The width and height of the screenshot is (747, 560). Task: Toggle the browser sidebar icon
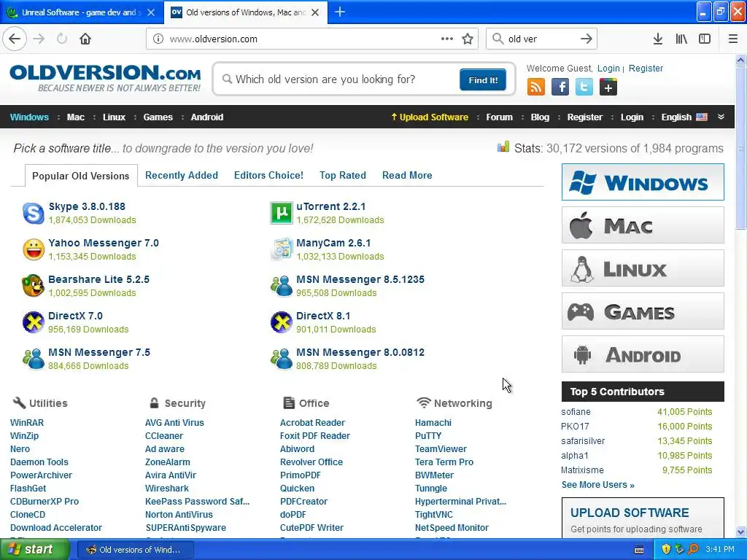705,39
